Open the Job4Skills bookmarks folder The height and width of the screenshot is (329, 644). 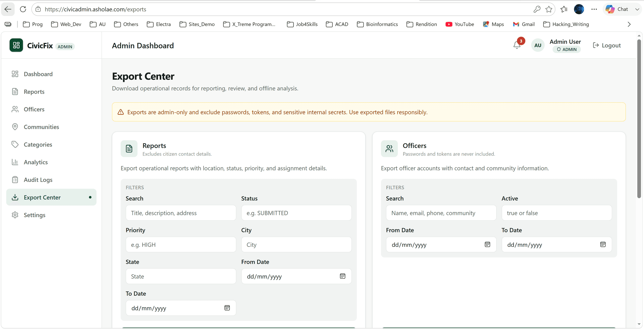(x=302, y=24)
